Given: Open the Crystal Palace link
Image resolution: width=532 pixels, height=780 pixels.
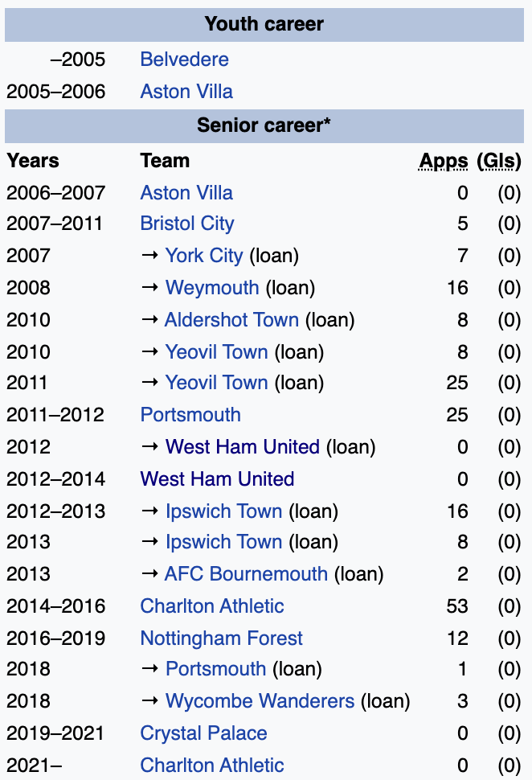Looking at the screenshot, I should point(203,733).
